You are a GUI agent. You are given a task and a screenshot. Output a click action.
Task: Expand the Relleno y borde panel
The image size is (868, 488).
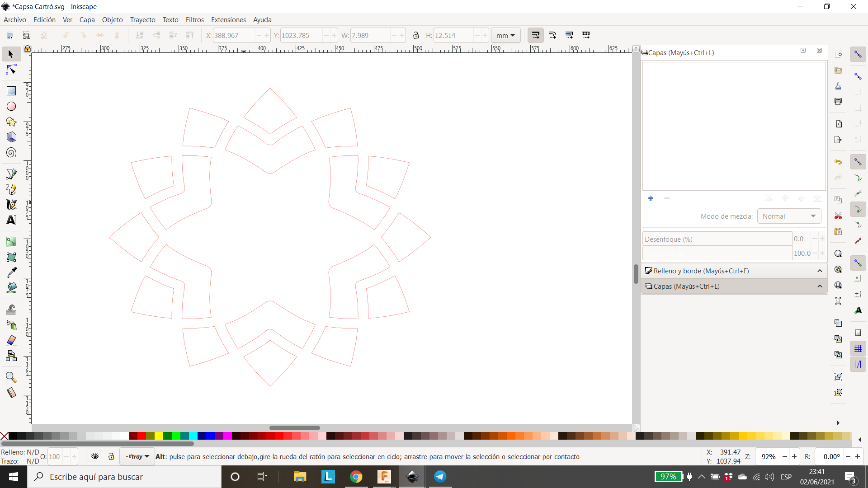pos(821,271)
